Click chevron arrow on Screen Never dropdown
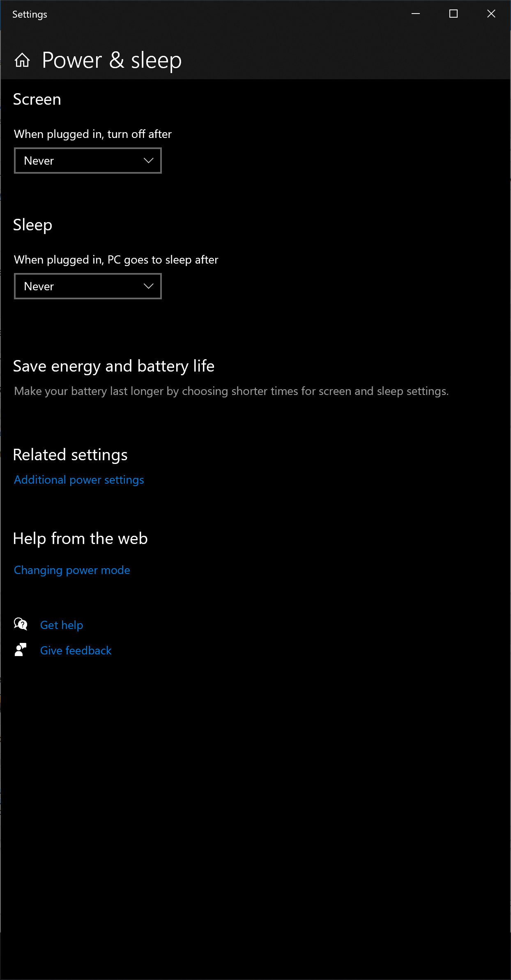 click(149, 161)
